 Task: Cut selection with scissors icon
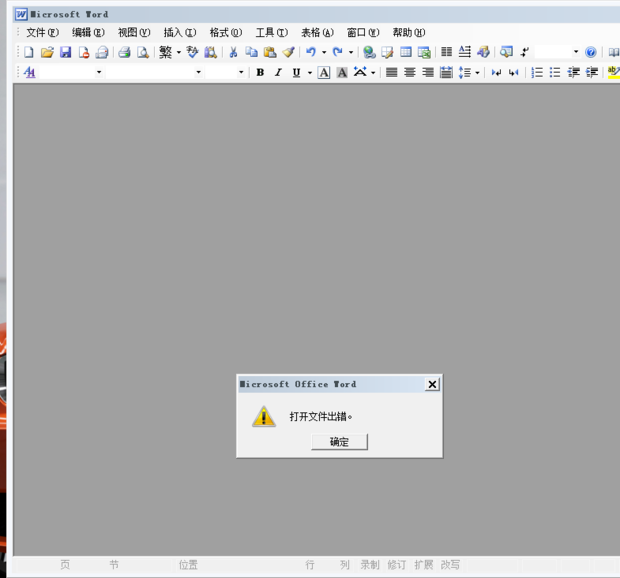pos(233,52)
